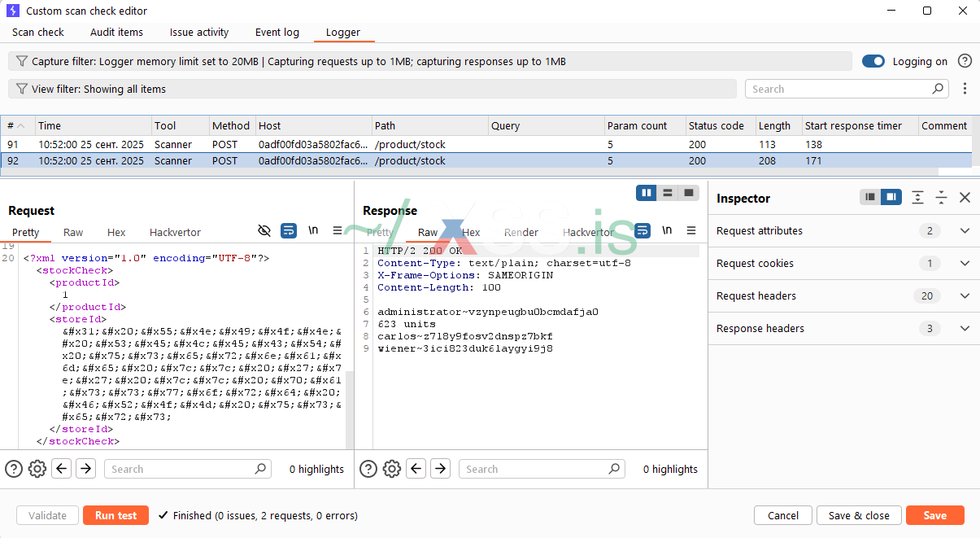Open Capture filter settings bar

click(x=430, y=61)
